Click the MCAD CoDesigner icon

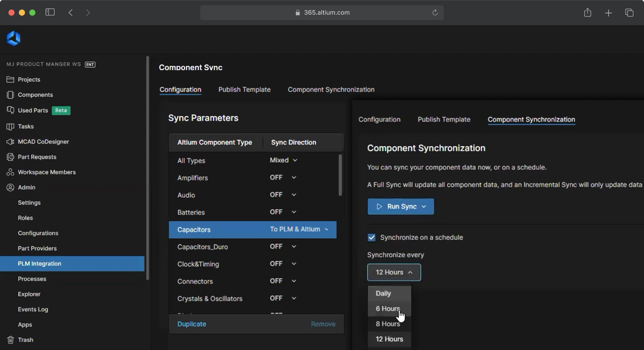(10, 142)
